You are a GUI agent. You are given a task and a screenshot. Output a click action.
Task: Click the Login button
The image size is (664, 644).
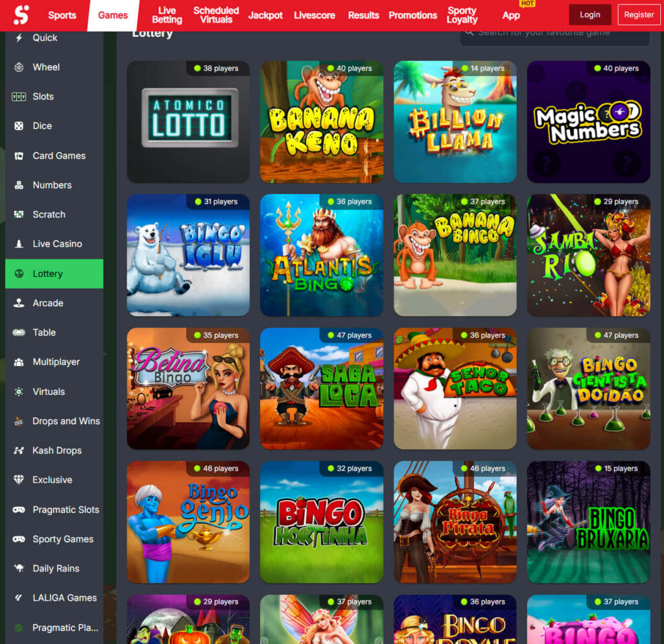point(590,15)
